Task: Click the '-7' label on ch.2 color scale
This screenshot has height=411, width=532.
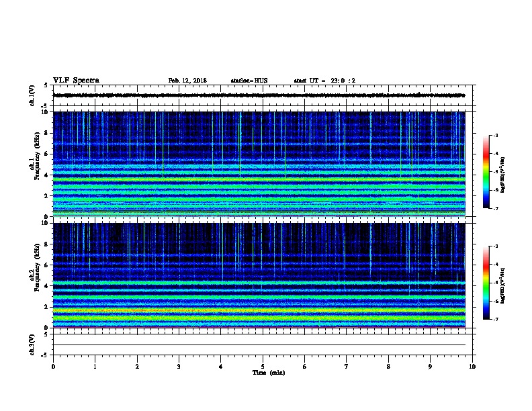Action: coord(495,319)
